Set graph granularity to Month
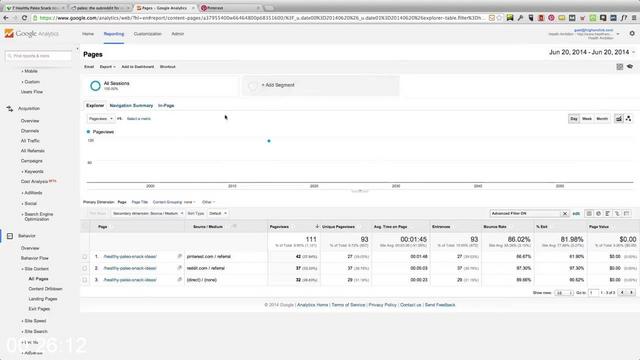640x360 pixels. click(602, 119)
